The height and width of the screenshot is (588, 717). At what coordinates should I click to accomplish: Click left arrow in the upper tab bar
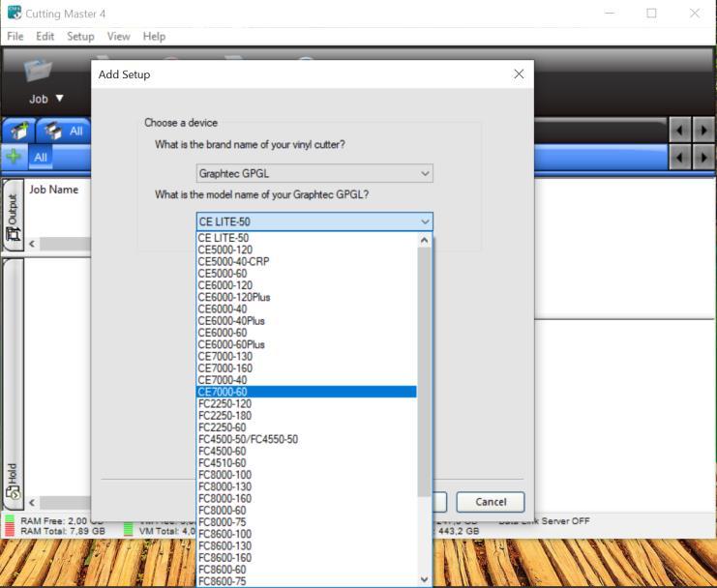click(679, 131)
